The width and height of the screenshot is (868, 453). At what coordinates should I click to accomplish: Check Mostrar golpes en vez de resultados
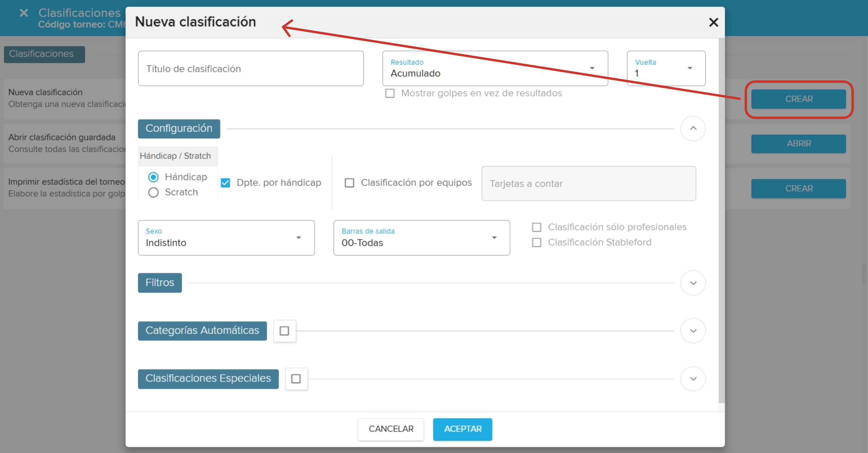[390, 93]
